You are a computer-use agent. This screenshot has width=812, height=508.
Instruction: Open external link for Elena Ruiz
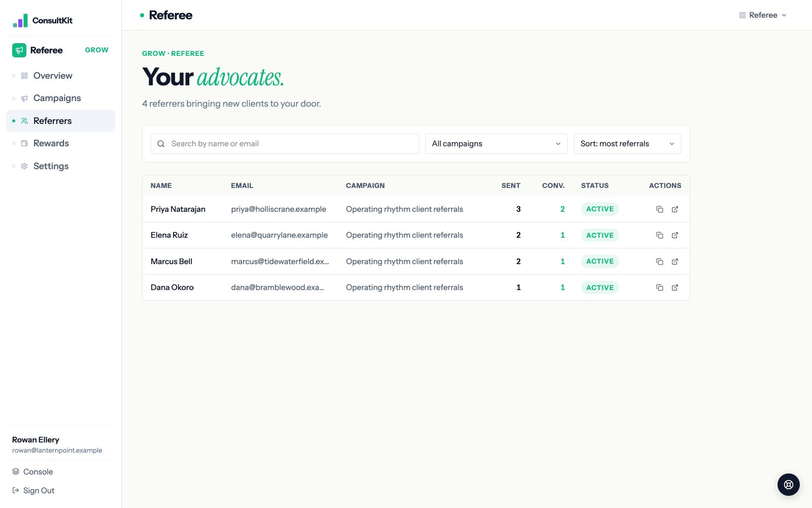675,235
